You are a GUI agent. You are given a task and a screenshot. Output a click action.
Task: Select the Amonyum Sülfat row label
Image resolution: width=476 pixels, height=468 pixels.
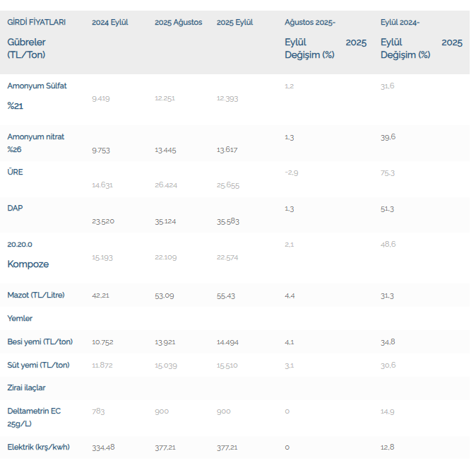37,86
